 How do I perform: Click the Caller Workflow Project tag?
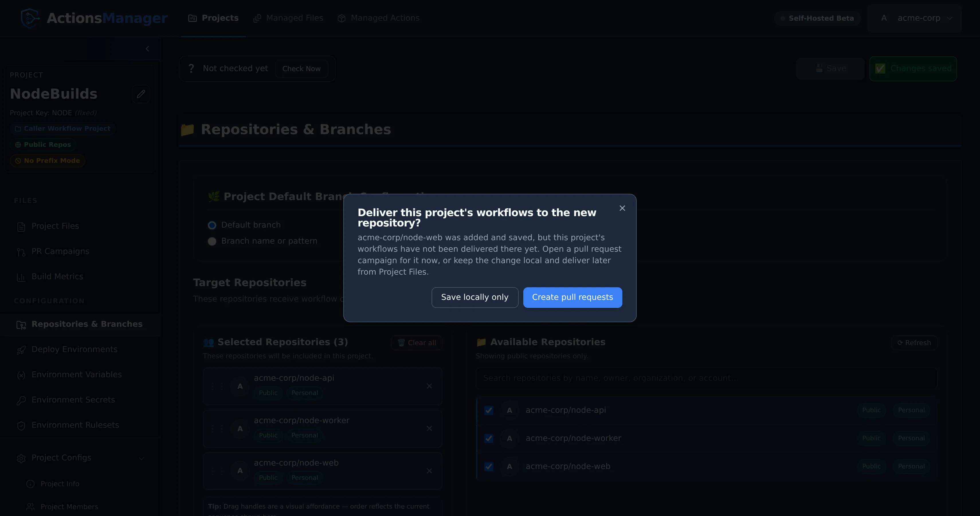pyautogui.click(x=63, y=129)
